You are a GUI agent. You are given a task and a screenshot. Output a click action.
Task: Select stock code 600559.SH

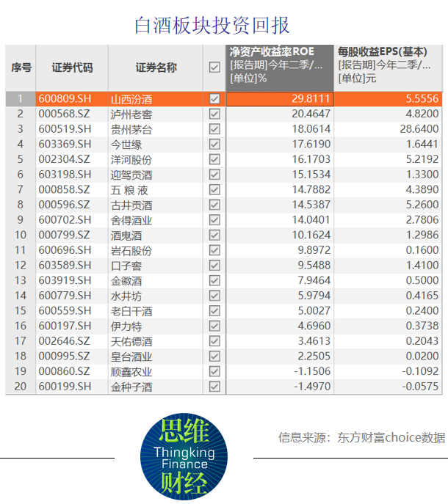pyautogui.click(x=65, y=310)
